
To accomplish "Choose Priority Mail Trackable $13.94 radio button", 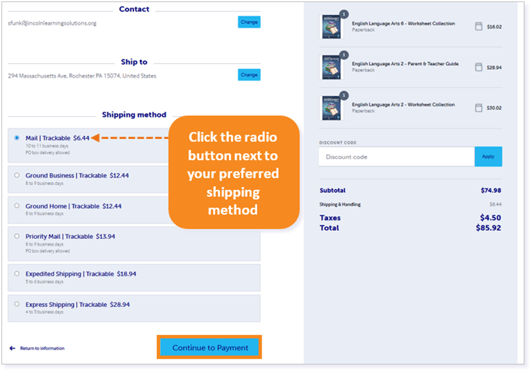I will 17,236.
